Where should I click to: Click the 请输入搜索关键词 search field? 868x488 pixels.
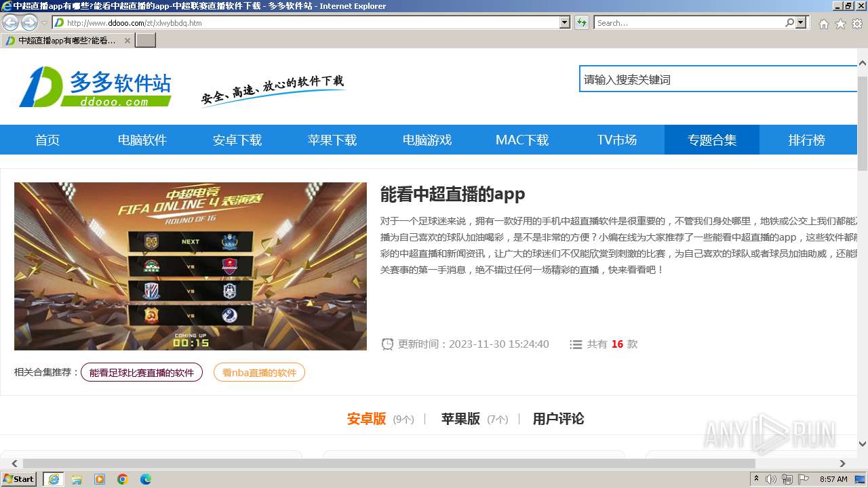pos(718,79)
